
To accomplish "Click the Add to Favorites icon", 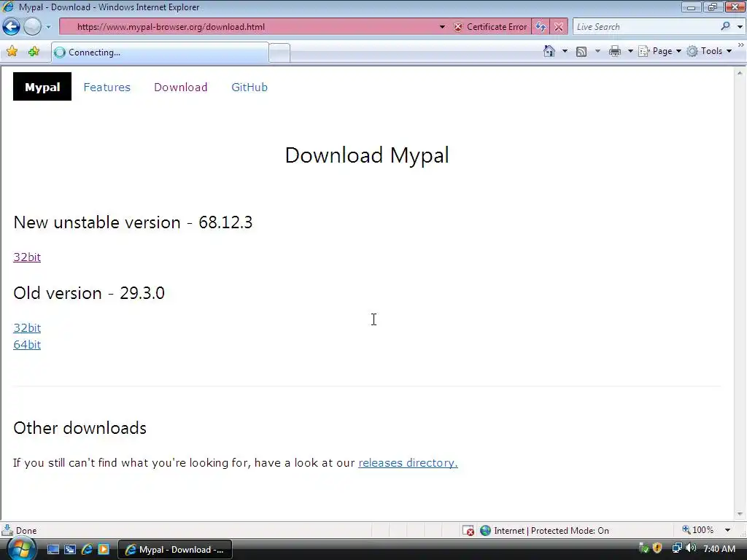I will pyautogui.click(x=34, y=52).
